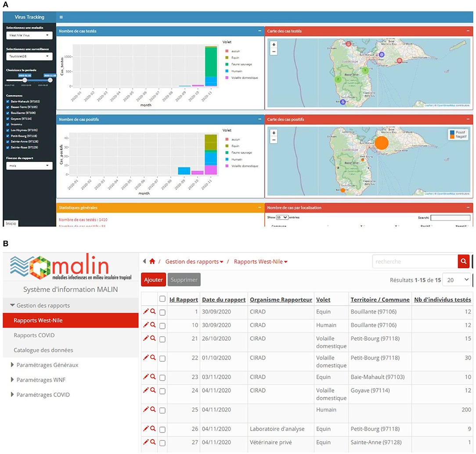Uncheck the Les Abymes (97101) commune
The width and height of the screenshot is (476, 454).
(8, 130)
